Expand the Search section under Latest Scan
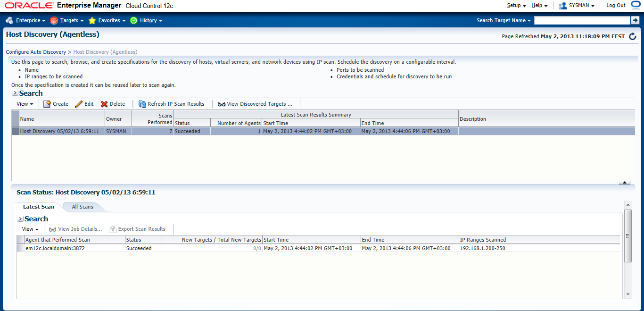The height and width of the screenshot is (311, 644). pyautogui.click(x=20, y=219)
